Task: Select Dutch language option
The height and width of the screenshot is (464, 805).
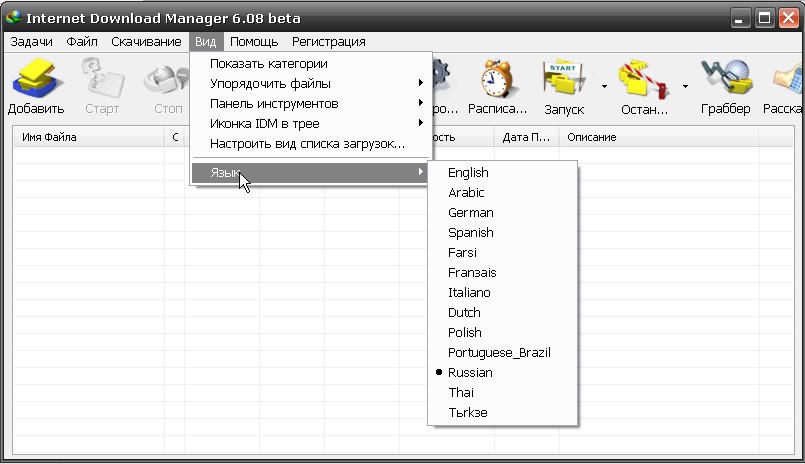Action: [503, 313]
